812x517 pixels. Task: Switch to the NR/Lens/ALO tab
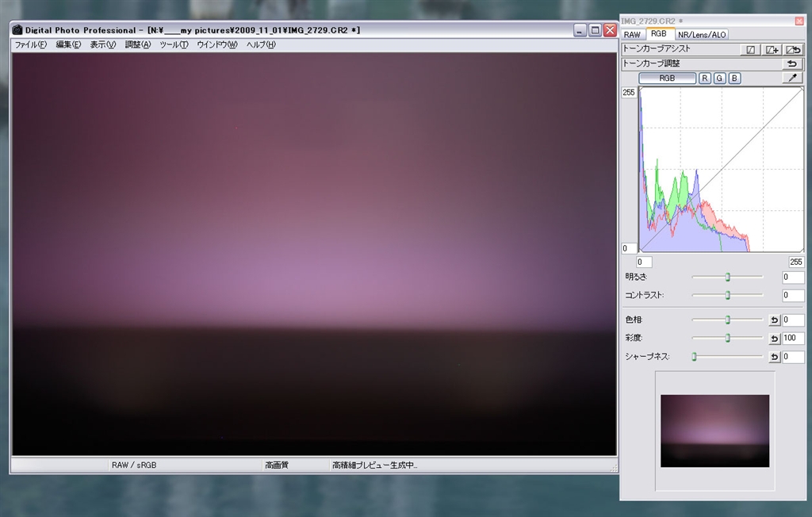click(x=702, y=35)
